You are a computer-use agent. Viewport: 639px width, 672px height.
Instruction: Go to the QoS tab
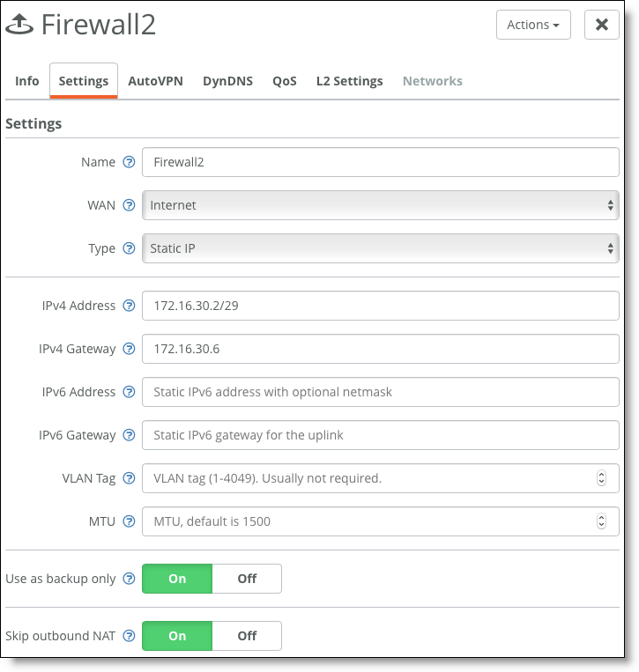tap(285, 81)
